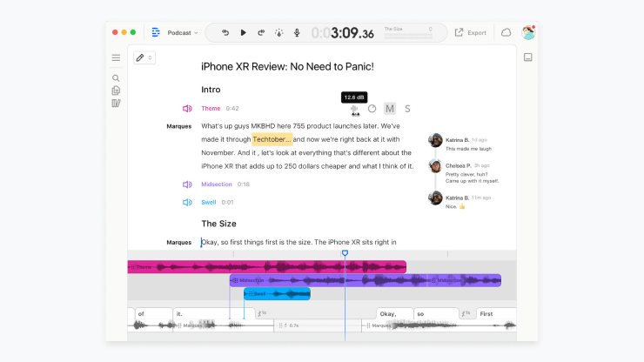This screenshot has height=362, width=644.
Task: Click the Theme clip speaker icon
Action: coord(187,109)
